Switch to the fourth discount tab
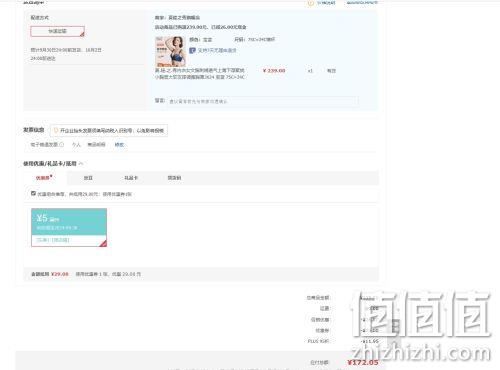This screenshot has width=500, height=370. tap(174, 178)
